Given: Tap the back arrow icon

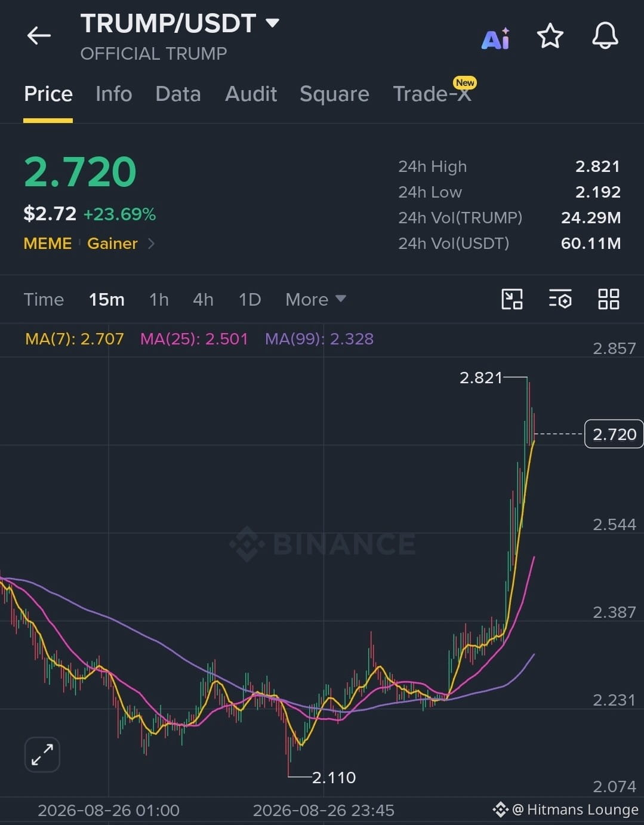Looking at the screenshot, I should point(39,36).
